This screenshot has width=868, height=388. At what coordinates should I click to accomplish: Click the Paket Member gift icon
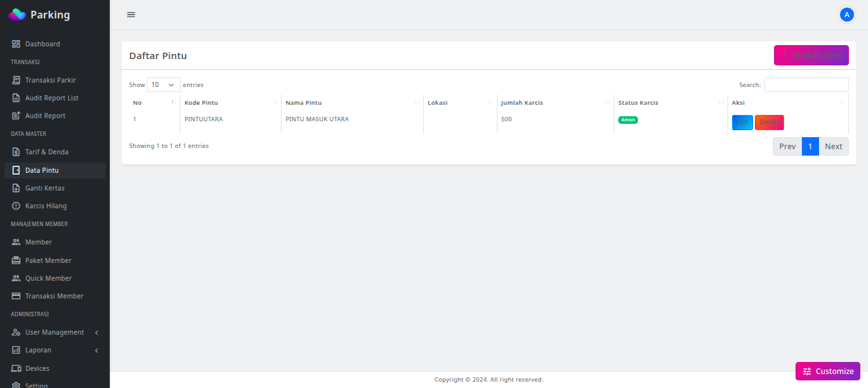click(17, 260)
